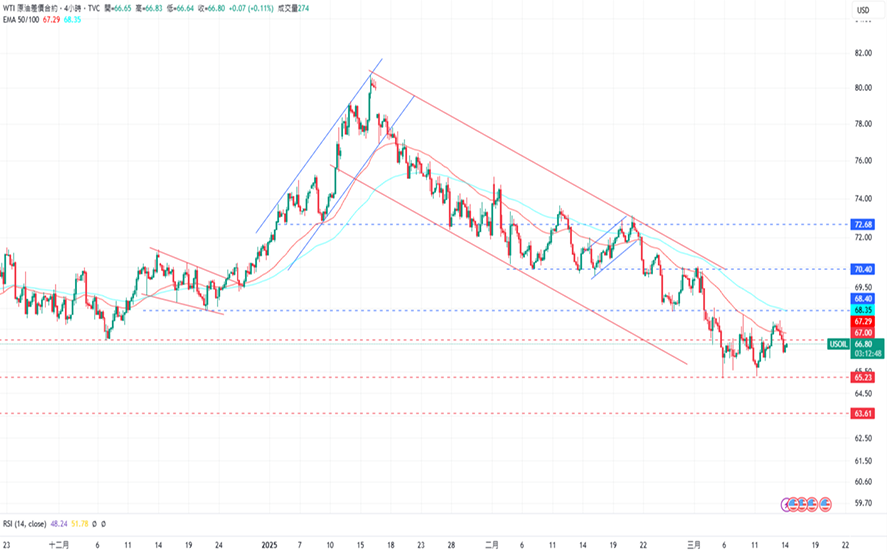Click the cyan EMA value 68.35 in the legend

72,20
